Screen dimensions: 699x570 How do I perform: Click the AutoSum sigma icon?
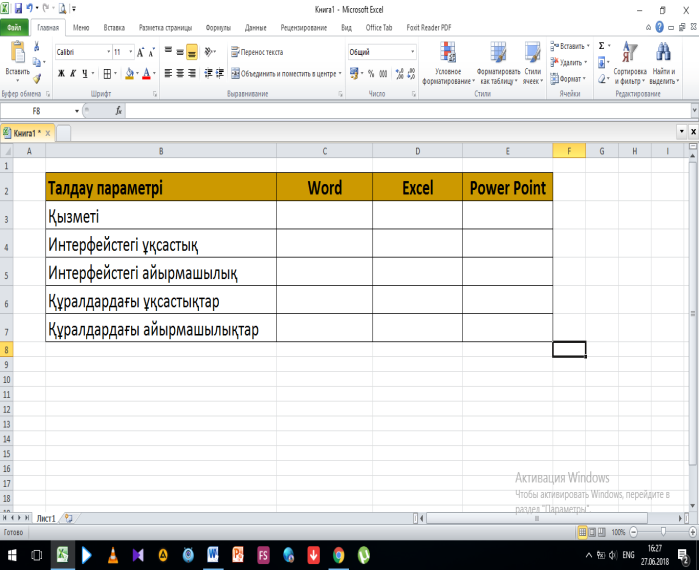coord(601,46)
